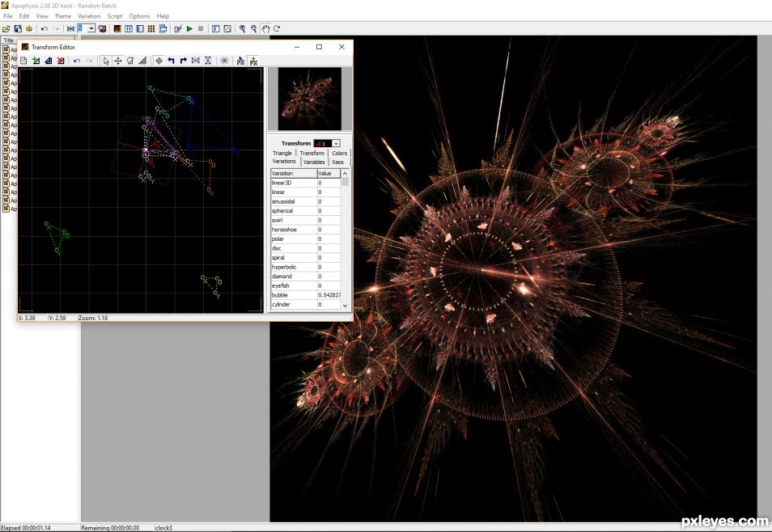772x532 pixels.
Task: Activate the move triangle mode
Action: [x=118, y=61]
